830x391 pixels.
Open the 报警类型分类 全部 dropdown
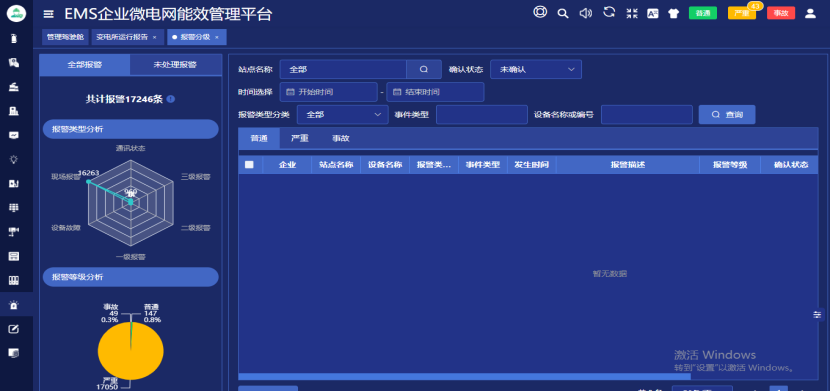(x=342, y=114)
